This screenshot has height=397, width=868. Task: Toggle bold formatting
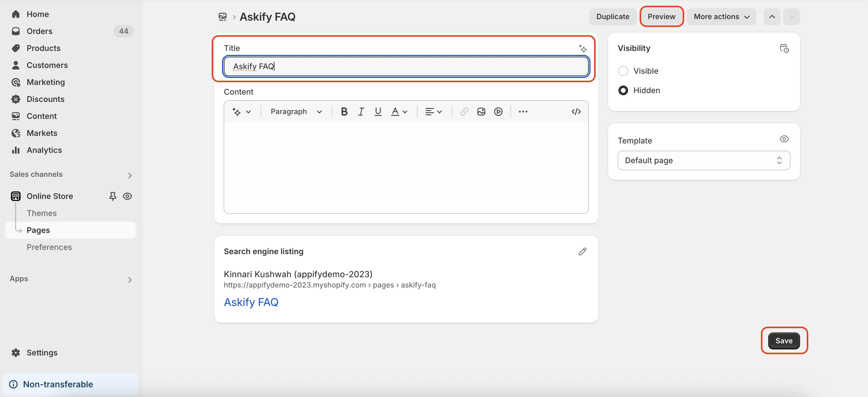[x=344, y=112]
